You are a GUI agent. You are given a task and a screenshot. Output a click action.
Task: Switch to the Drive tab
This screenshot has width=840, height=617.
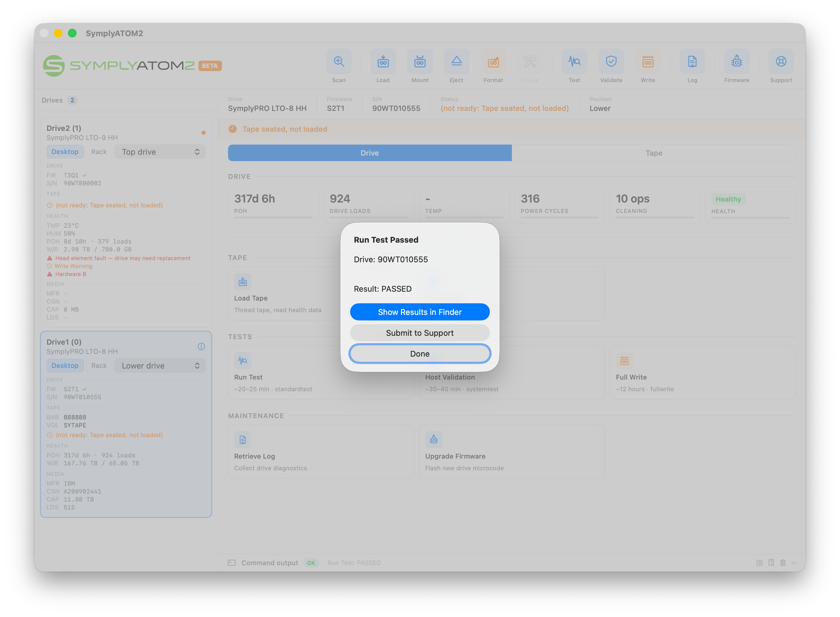370,153
